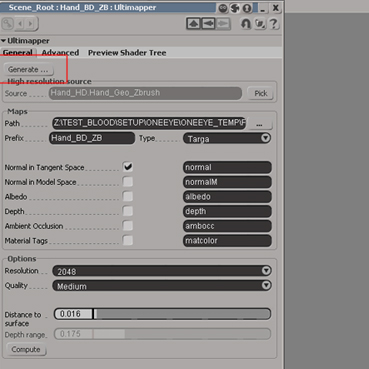This screenshot has height=369, width=369.
Task: Click the 'Material Tags' label
Action: pyautogui.click(x=26, y=241)
